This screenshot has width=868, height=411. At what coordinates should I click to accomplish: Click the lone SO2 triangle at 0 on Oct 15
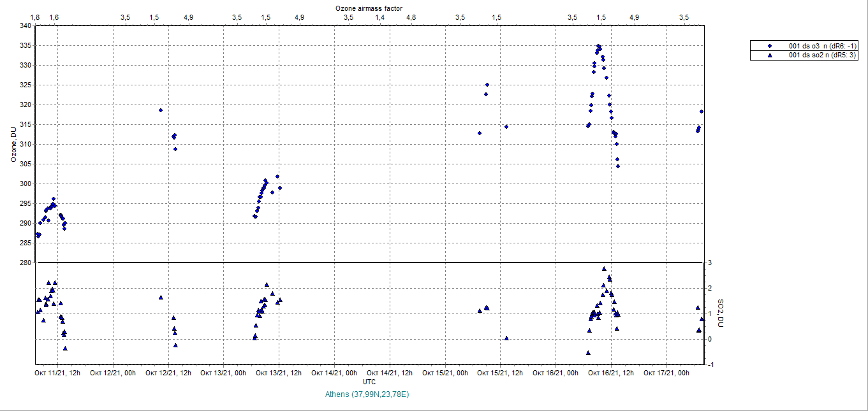point(506,338)
